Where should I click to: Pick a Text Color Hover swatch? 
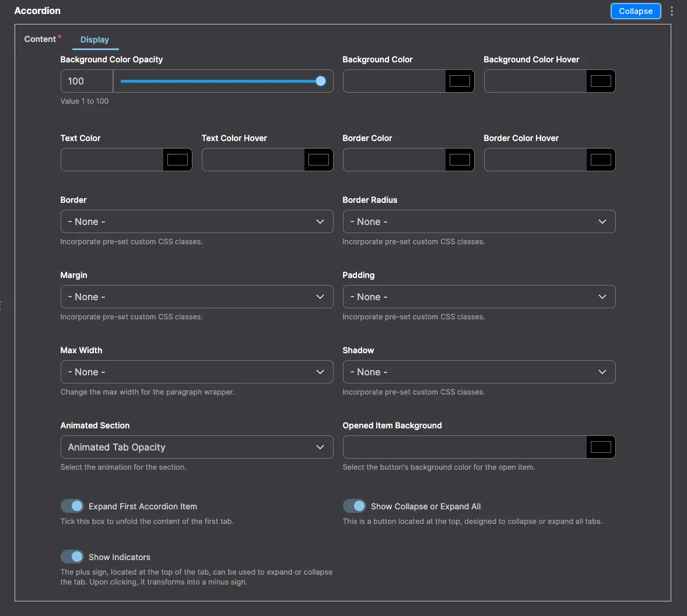click(318, 160)
